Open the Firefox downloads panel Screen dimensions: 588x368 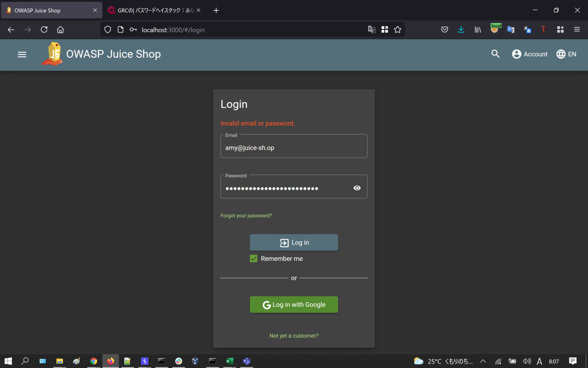tap(461, 29)
